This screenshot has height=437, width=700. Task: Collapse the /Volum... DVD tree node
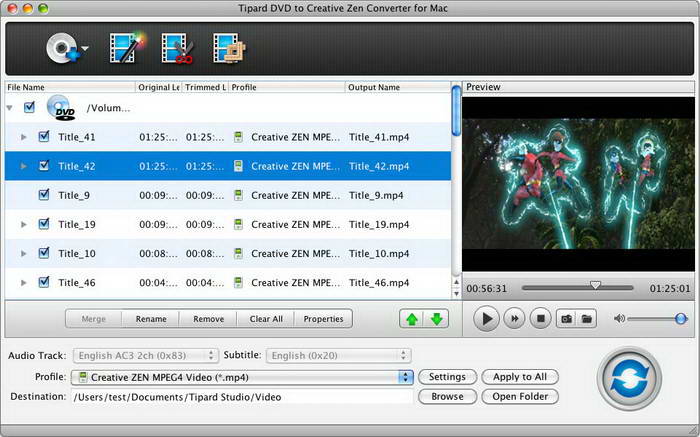9,108
